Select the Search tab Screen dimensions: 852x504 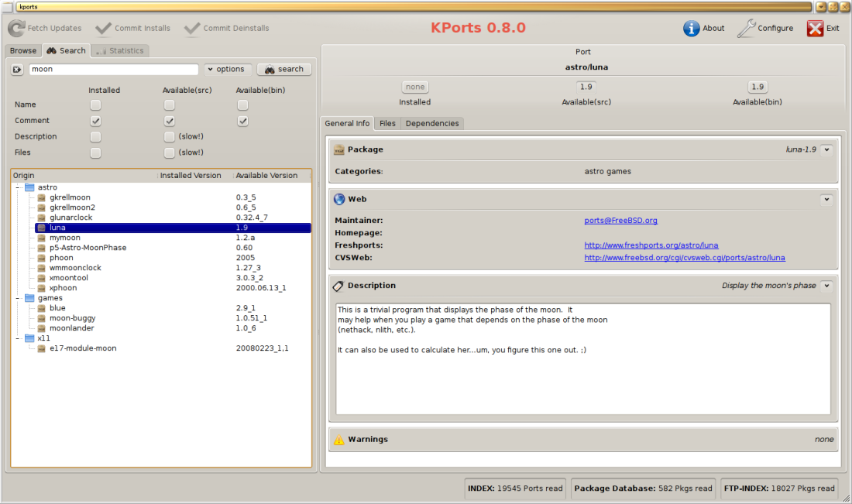[x=67, y=50]
